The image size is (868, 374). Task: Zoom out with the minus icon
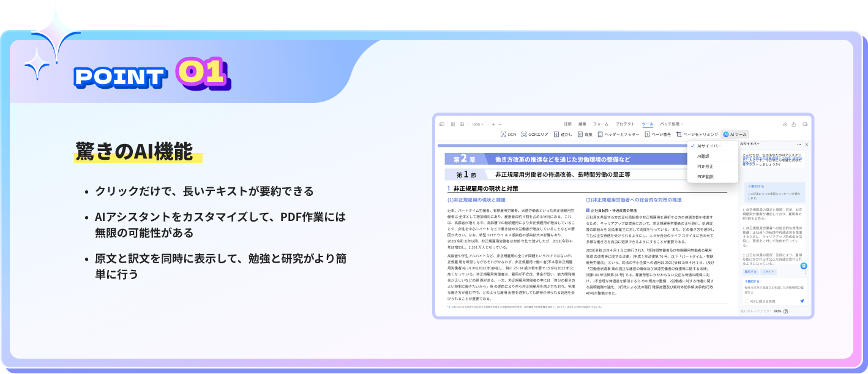pos(500,124)
